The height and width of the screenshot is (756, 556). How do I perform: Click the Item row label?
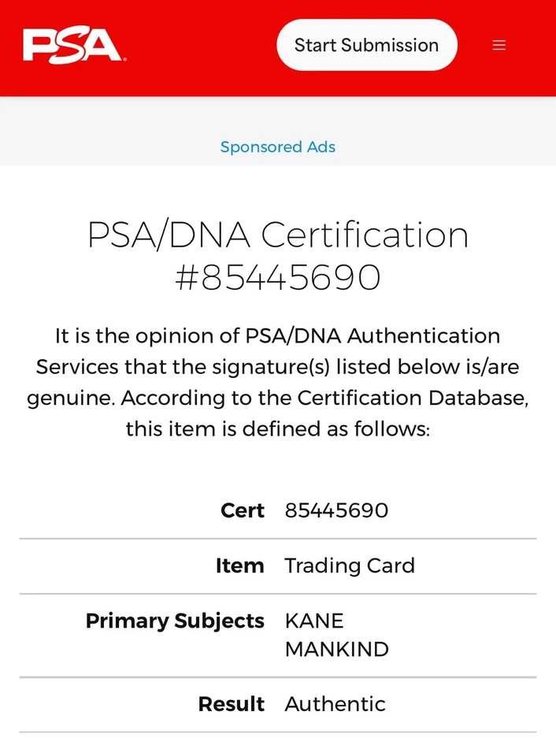(239, 565)
